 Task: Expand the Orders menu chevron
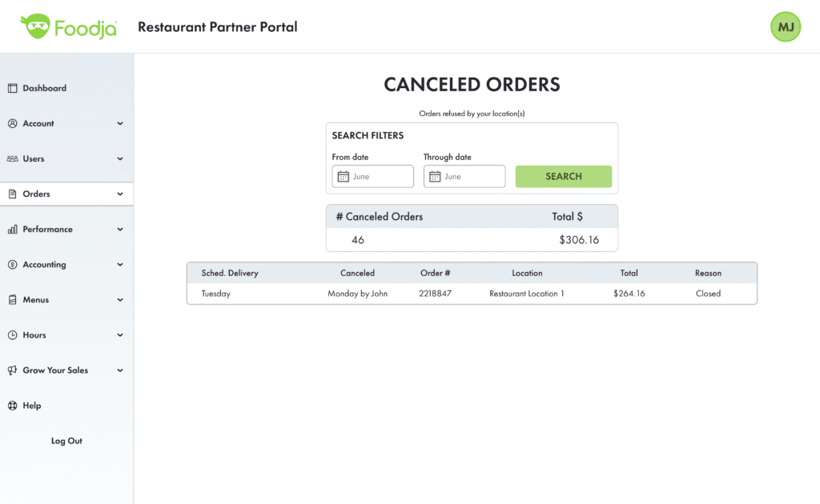tap(120, 194)
